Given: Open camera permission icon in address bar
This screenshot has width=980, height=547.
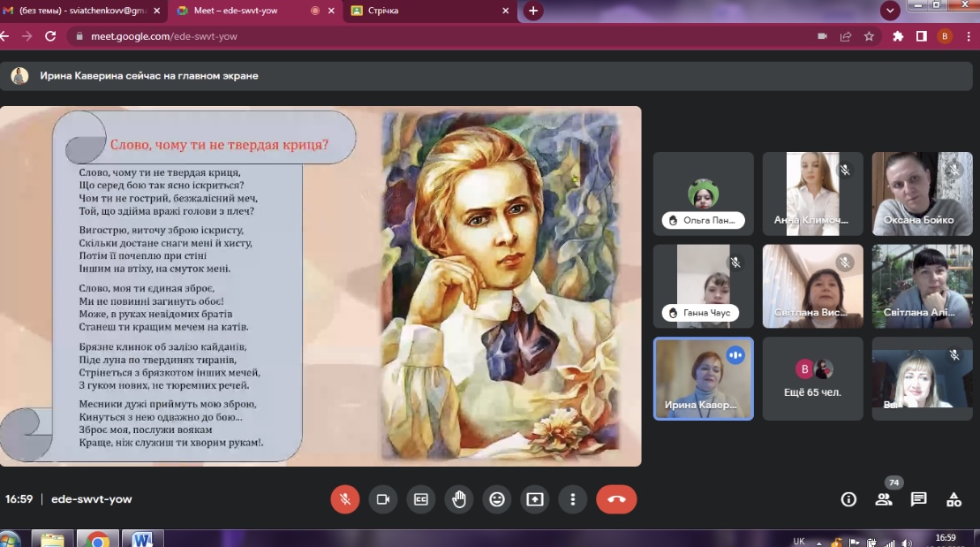Looking at the screenshot, I should click(x=823, y=36).
